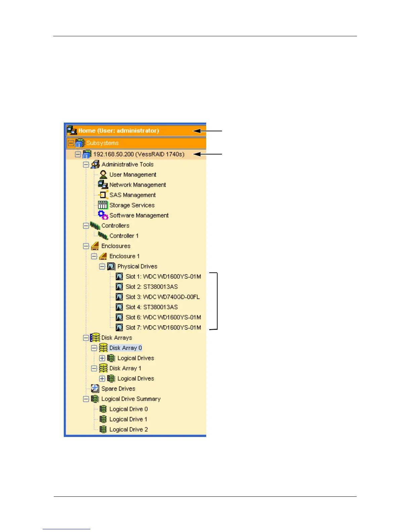The width and height of the screenshot is (411, 532).
Task: Select the highlighted Disk Array 0 label
Action: [x=126, y=348]
